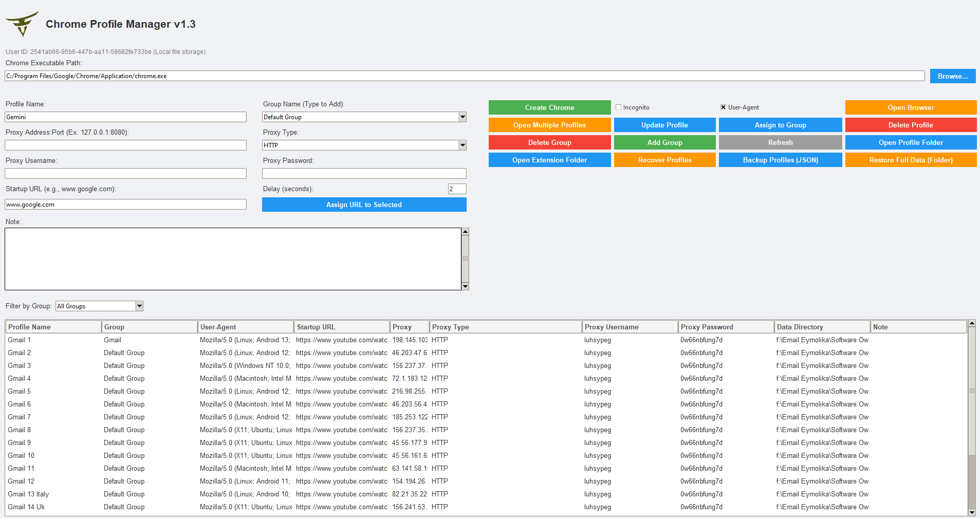Click the Recover Profiles button
This screenshot has height=518, width=980.
(x=664, y=160)
